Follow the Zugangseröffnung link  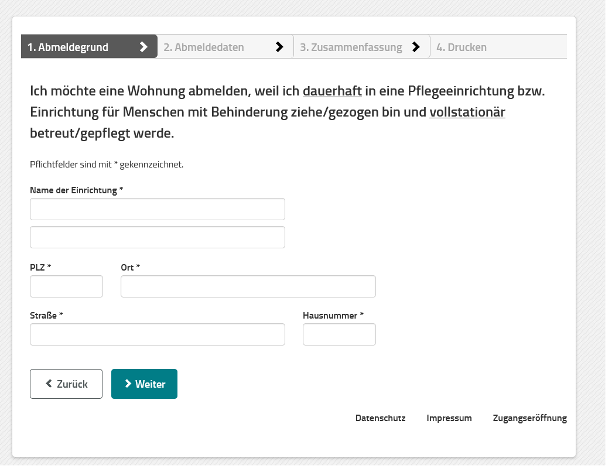[530, 418]
